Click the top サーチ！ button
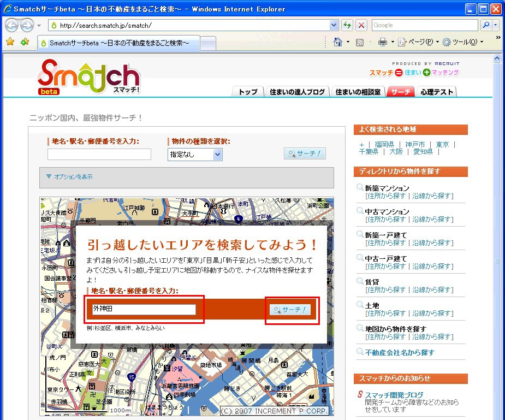Viewport: 505px width, 420px height. [305, 153]
